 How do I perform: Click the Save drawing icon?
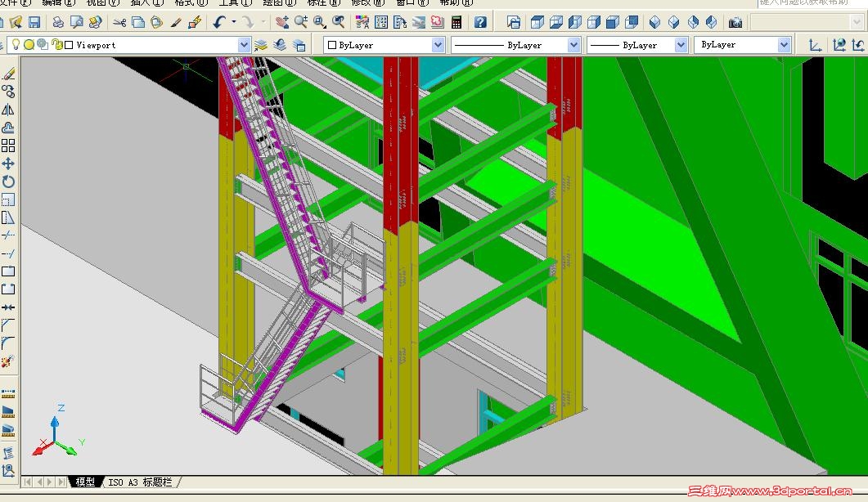point(34,22)
